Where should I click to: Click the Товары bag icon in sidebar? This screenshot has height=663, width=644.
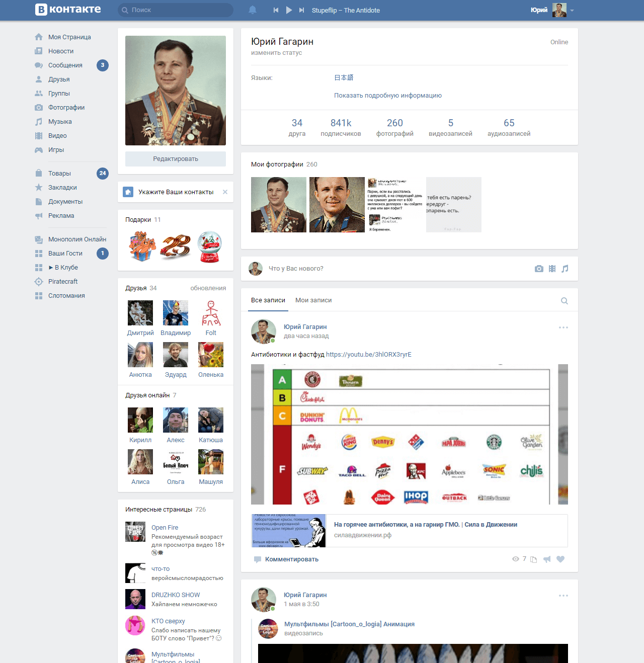[x=39, y=174]
